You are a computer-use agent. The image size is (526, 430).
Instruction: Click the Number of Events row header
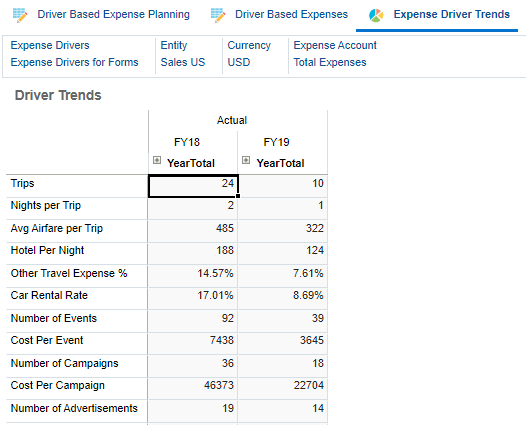[x=77, y=321]
